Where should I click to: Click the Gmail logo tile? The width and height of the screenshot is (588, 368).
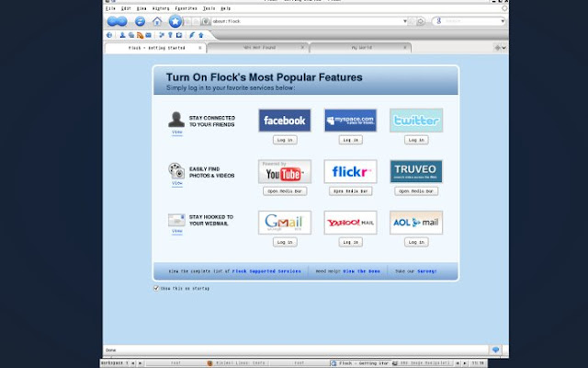[285, 223]
